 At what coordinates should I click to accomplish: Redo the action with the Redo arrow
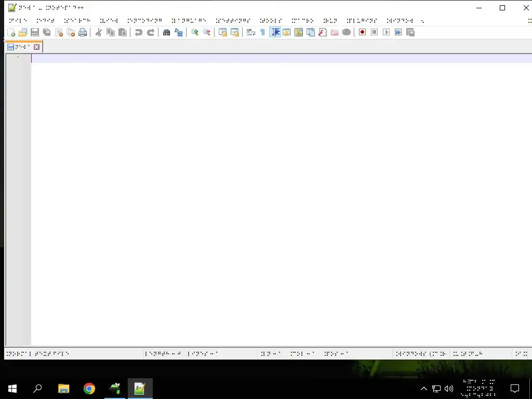150,32
